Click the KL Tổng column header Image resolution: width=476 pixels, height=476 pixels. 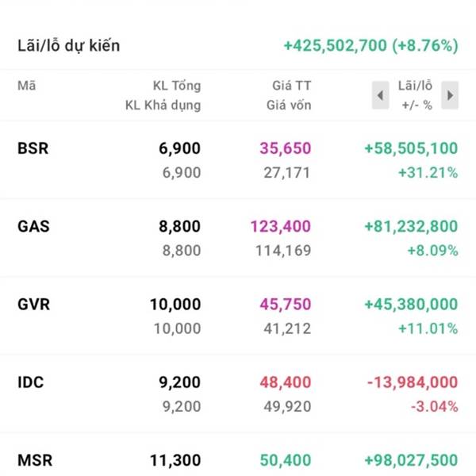coord(176,86)
